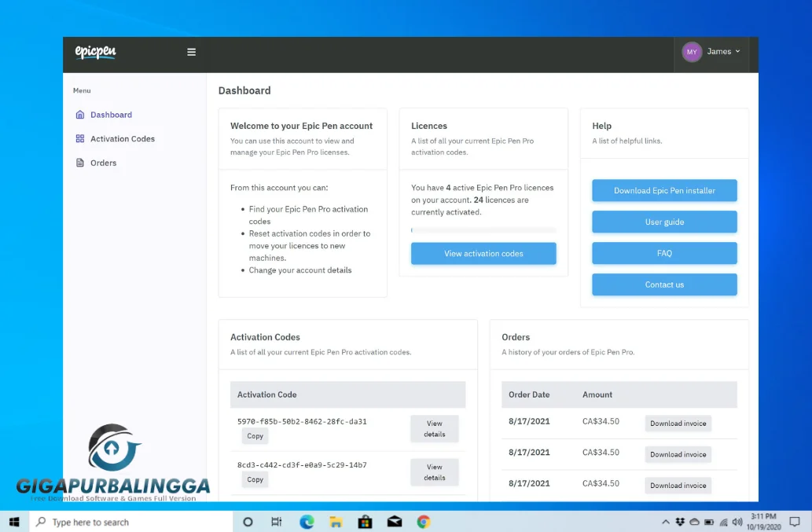Click the licences activation progress bar
812x532 pixels.
coord(483,230)
